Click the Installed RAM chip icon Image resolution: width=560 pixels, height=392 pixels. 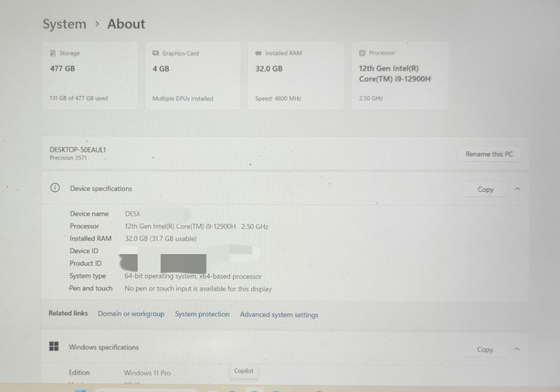[x=259, y=53]
